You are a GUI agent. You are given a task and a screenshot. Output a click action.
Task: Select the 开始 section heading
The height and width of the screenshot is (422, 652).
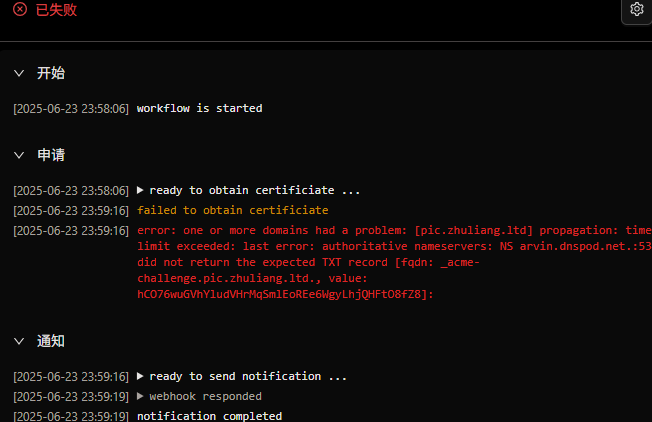(51, 73)
